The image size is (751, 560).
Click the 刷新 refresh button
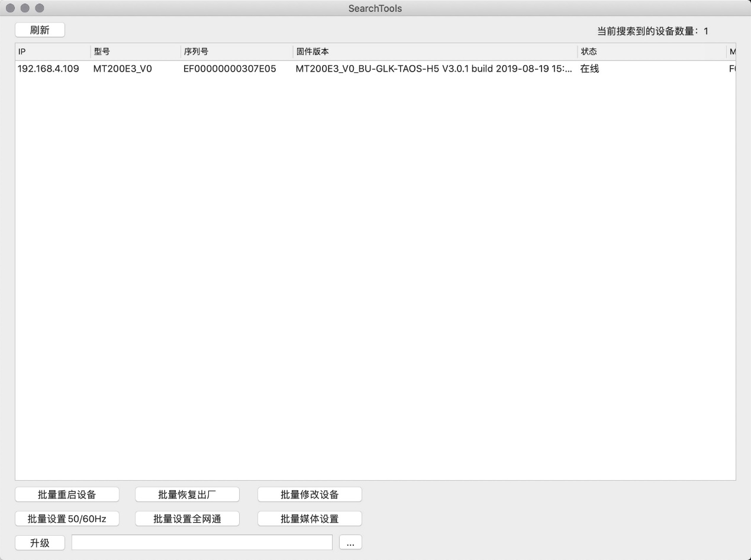tap(40, 30)
